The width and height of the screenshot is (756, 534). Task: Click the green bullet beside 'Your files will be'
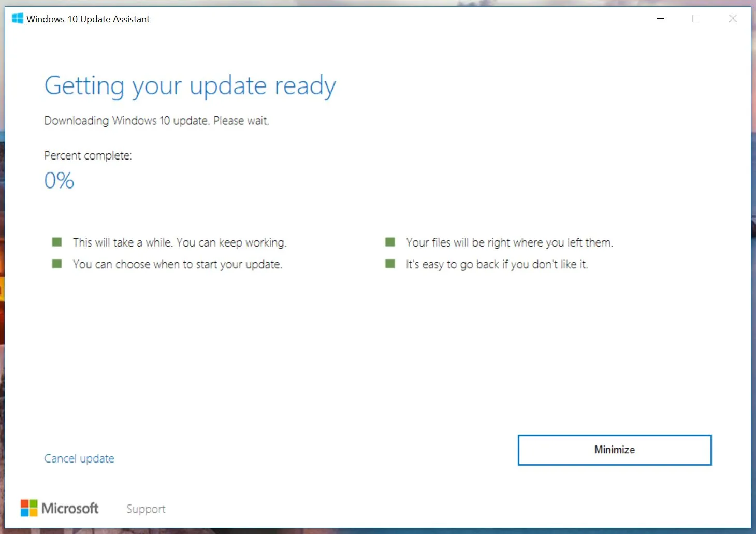[x=390, y=242]
